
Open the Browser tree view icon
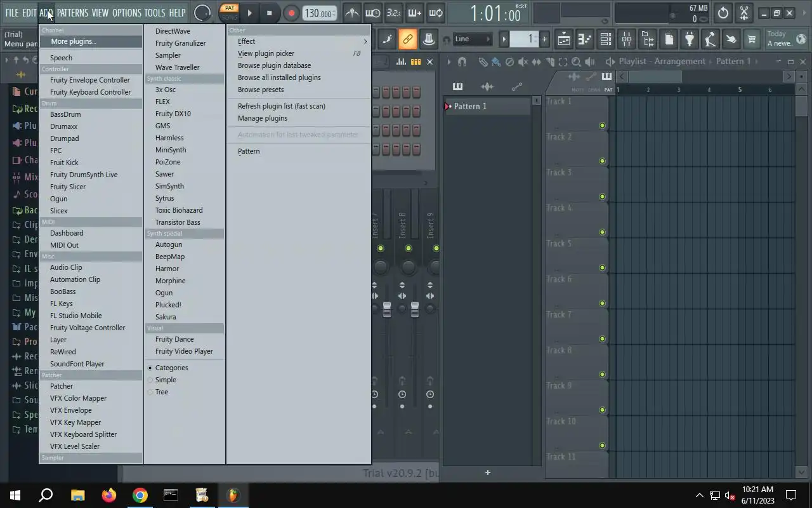click(x=648, y=39)
